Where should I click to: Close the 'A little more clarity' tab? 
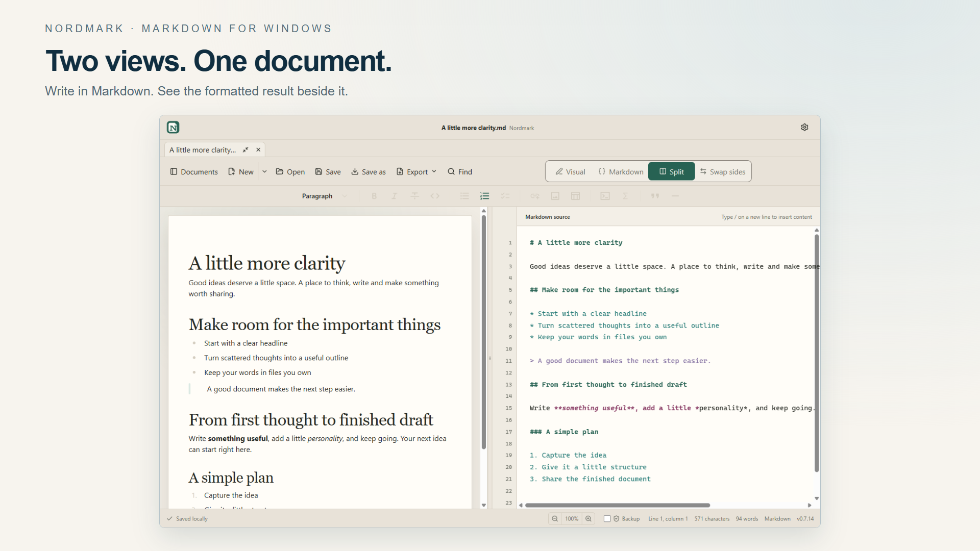258,150
